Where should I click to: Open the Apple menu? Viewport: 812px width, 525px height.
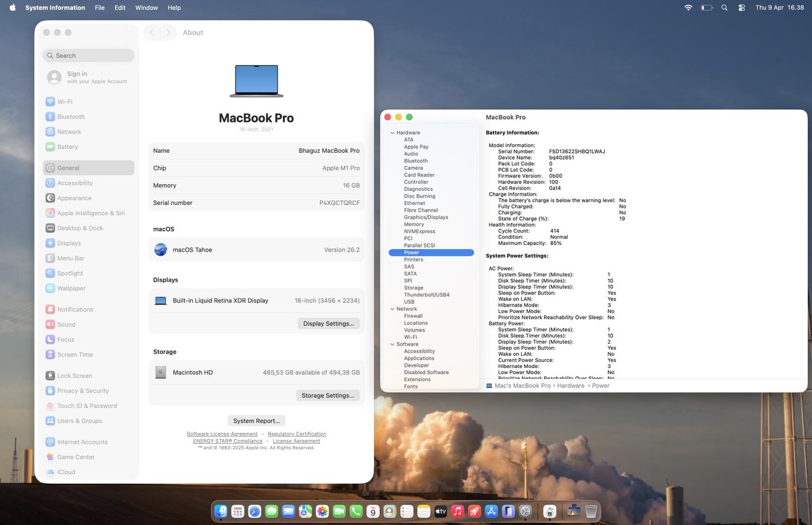[x=12, y=7]
